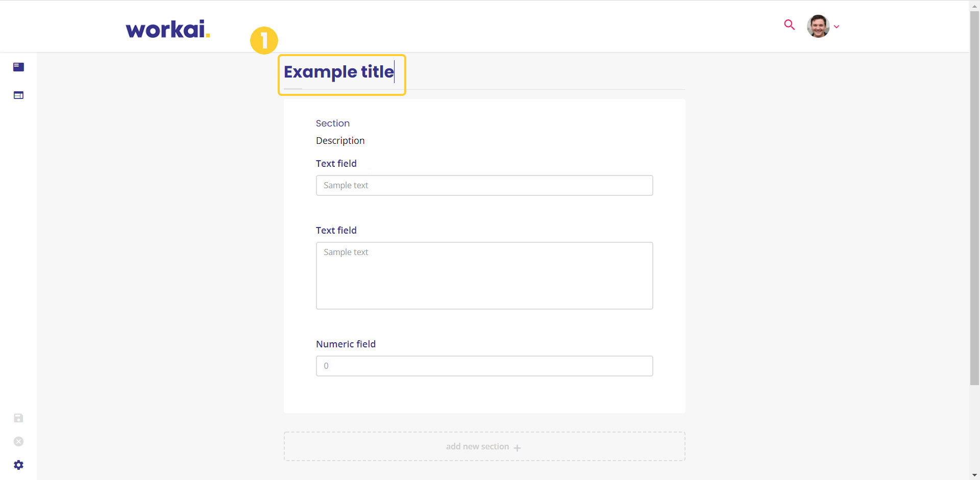Click the yellow step 1 badge
Viewport: 980px width, 480px height.
pyautogui.click(x=264, y=40)
